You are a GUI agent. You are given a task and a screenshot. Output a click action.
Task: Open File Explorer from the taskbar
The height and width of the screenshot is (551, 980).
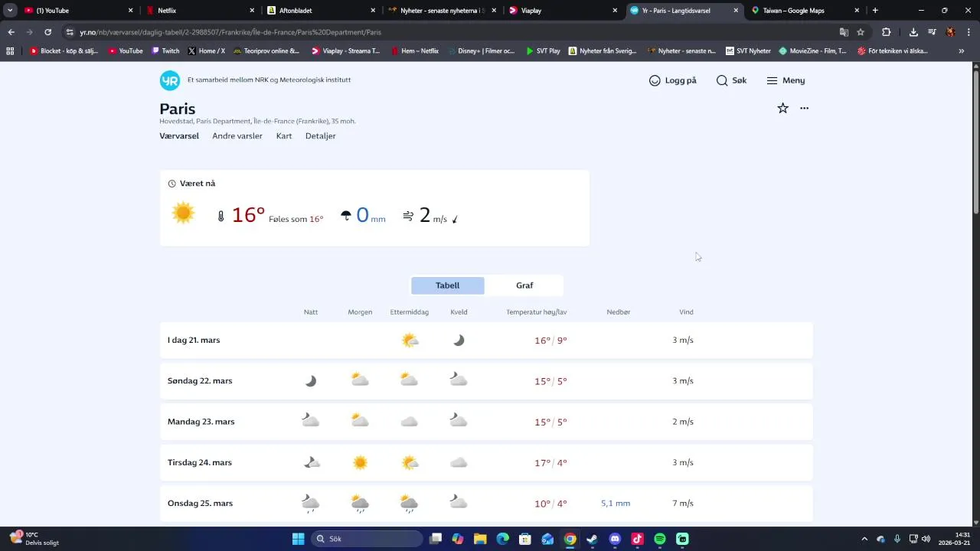480,539
